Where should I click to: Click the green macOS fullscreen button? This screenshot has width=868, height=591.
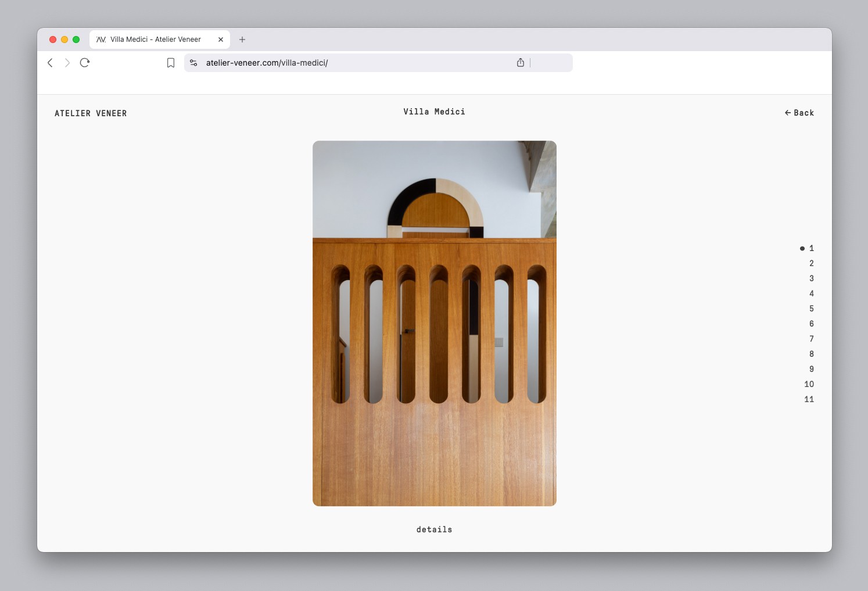point(76,40)
